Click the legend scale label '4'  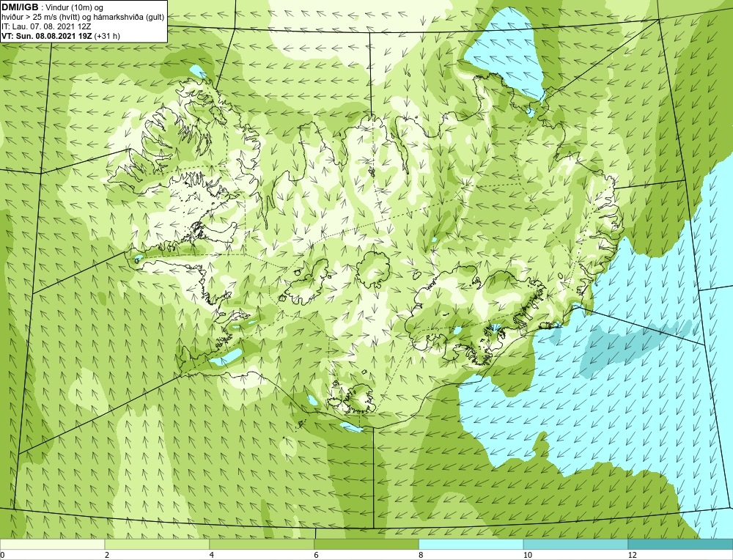point(212,555)
